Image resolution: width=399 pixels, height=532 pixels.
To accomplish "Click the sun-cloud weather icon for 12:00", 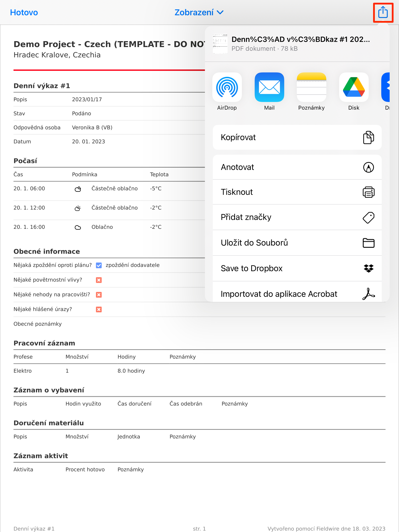I will 78,208.
